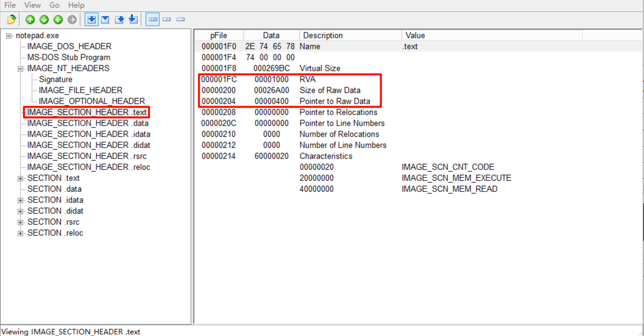The image size is (644, 336).
Task: Expand the SECTION .rsrc node
Action: 20,222
